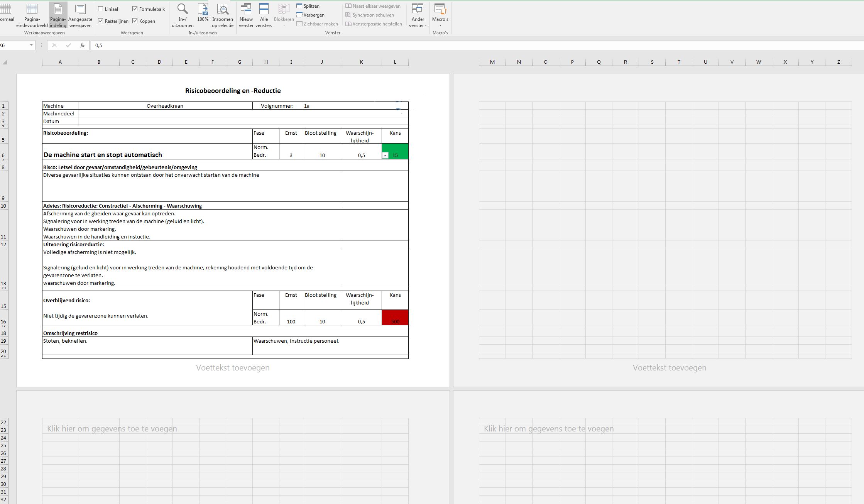Switch to Pagina-eindevoorbeeld view

(32, 15)
